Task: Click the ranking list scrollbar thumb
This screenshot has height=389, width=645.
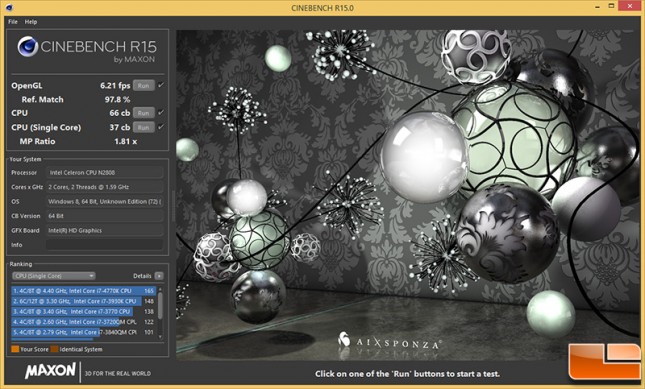Action: [160, 305]
